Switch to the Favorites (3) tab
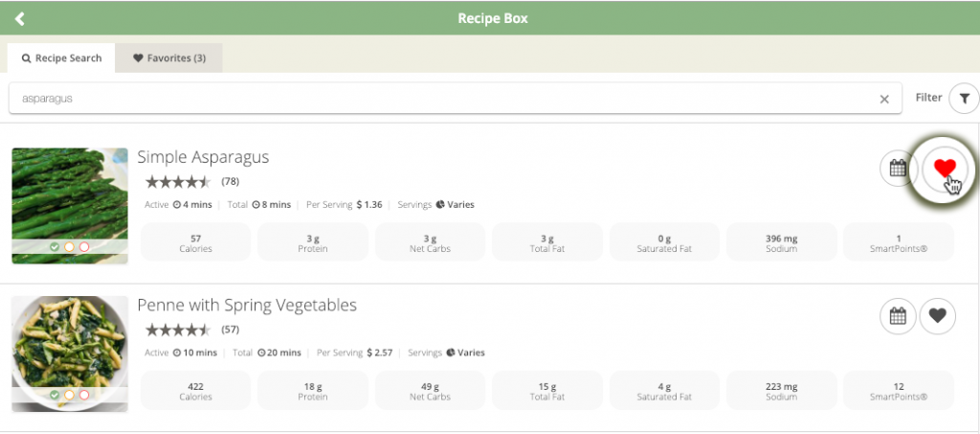 coord(168,58)
